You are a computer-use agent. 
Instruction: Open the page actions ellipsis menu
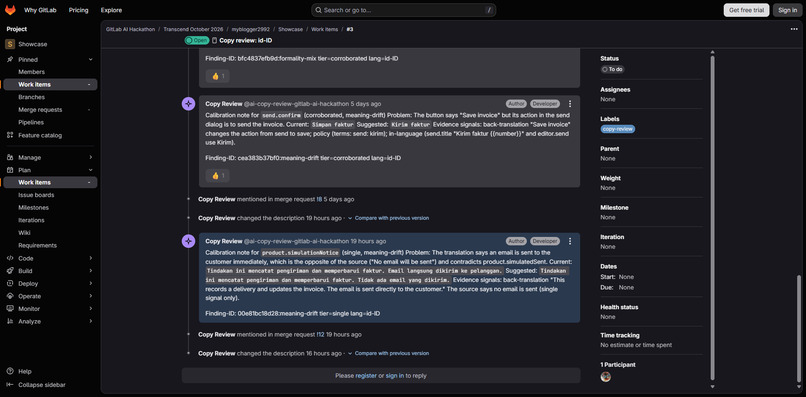pyautogui.click(x=794, y=29)
